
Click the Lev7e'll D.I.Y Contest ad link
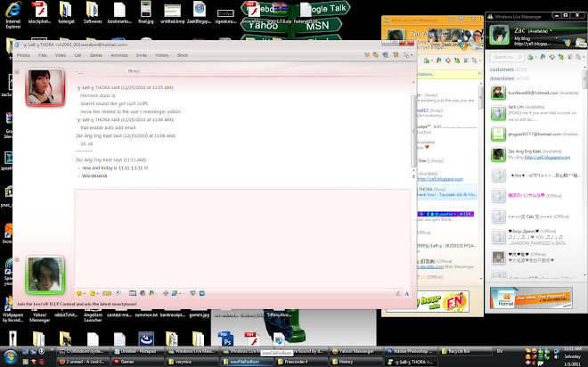pyautogui.click(x=77, y=304)
